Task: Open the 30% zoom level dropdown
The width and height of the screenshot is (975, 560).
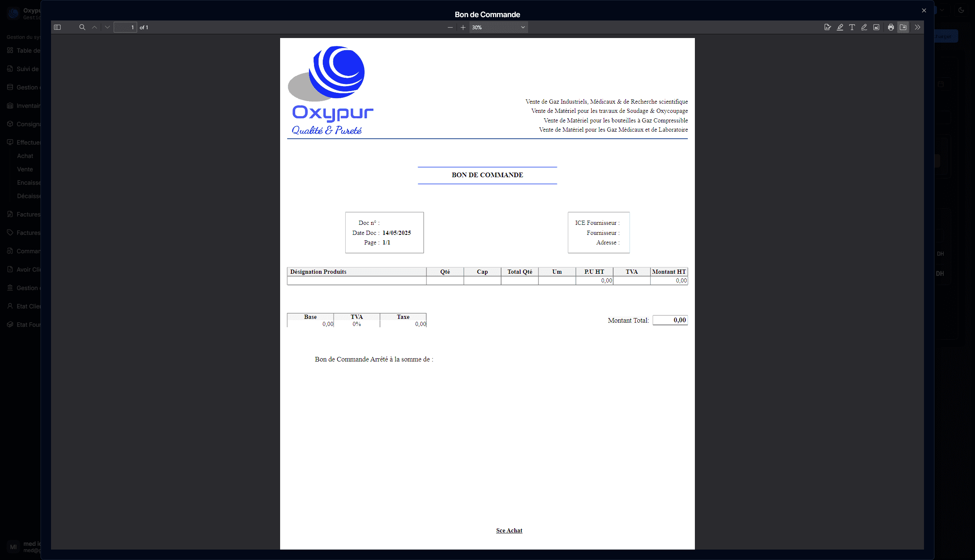Action: click(498, 27)
